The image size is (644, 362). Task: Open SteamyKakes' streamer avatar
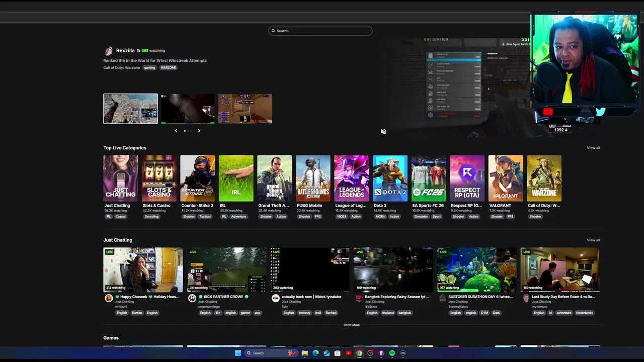443,298
